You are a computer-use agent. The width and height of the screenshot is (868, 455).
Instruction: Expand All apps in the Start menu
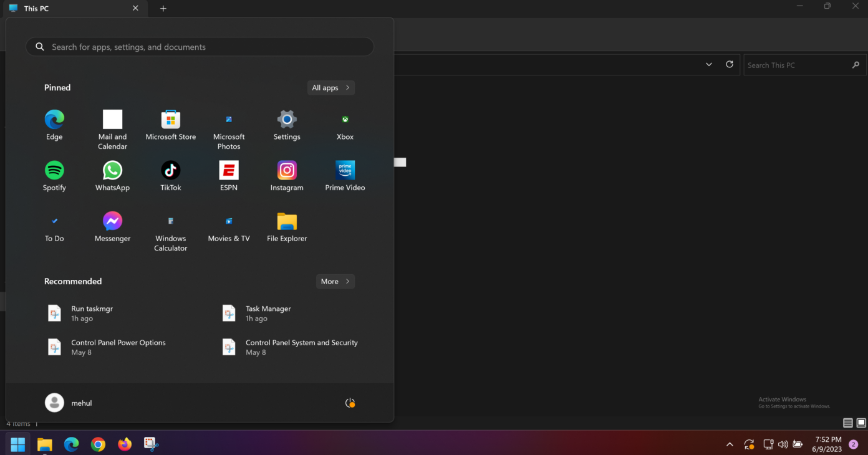pyautogui.click(x=330, y=87)
